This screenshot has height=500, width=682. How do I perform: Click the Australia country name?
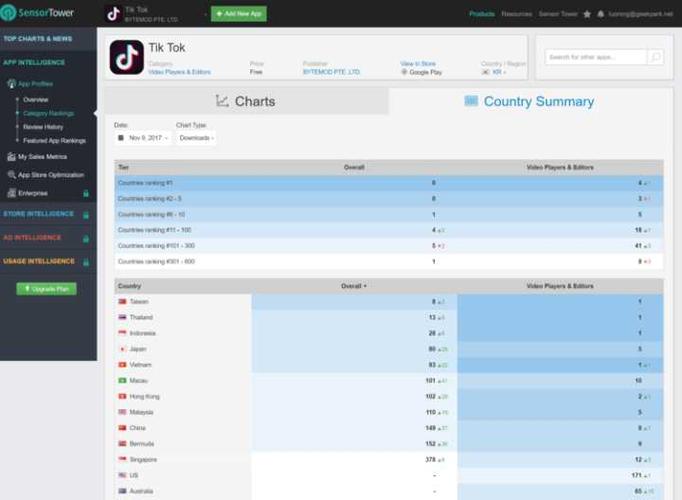pos(141,491)
